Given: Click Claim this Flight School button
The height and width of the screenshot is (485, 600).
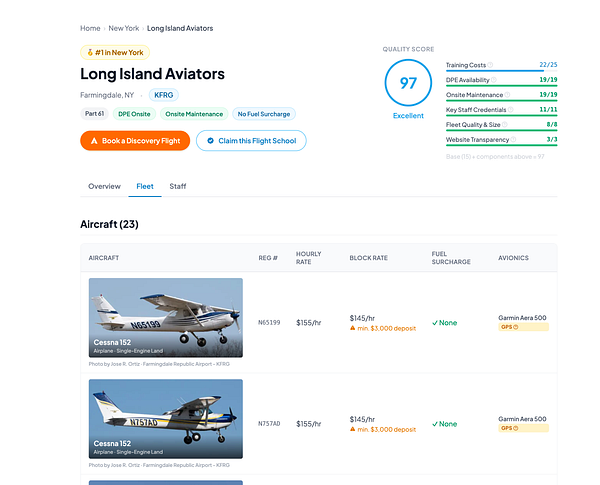Looking at the screenshot, I should pyautogui.click(x=251, y=141).
